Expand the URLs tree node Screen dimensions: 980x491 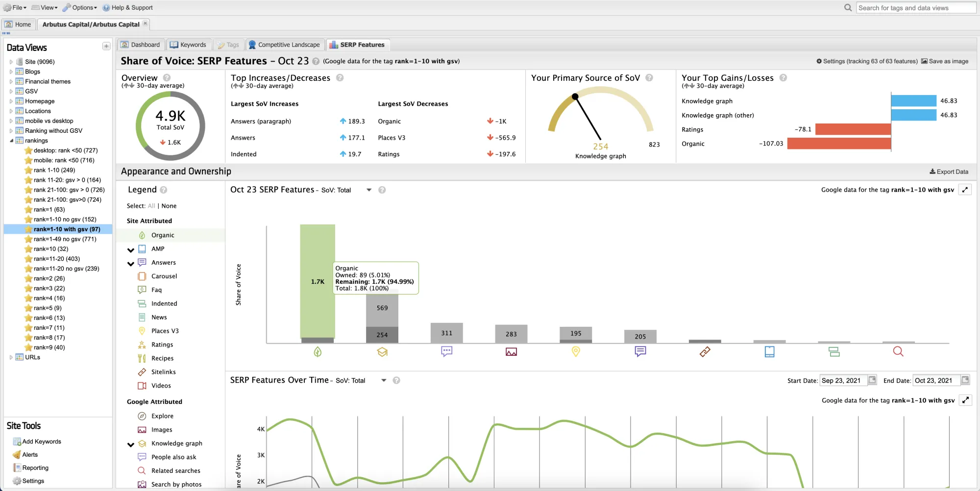11,357
